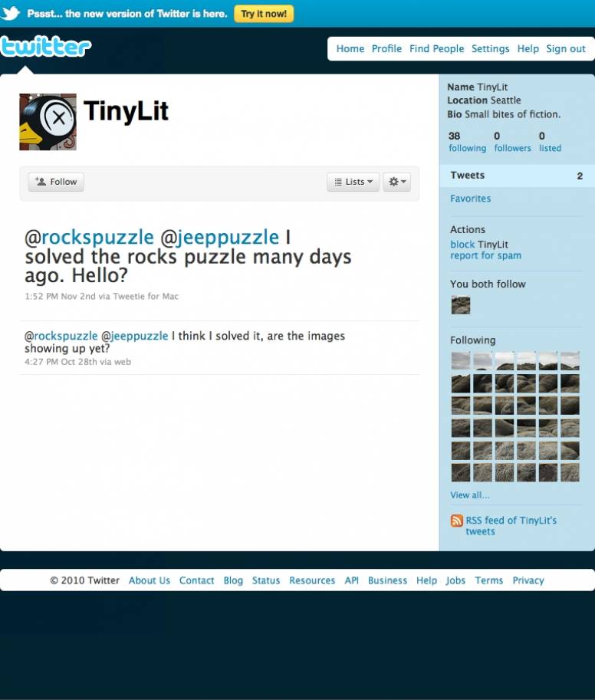
Task: Open 'View all...' following link
Action: coord(469,495)
